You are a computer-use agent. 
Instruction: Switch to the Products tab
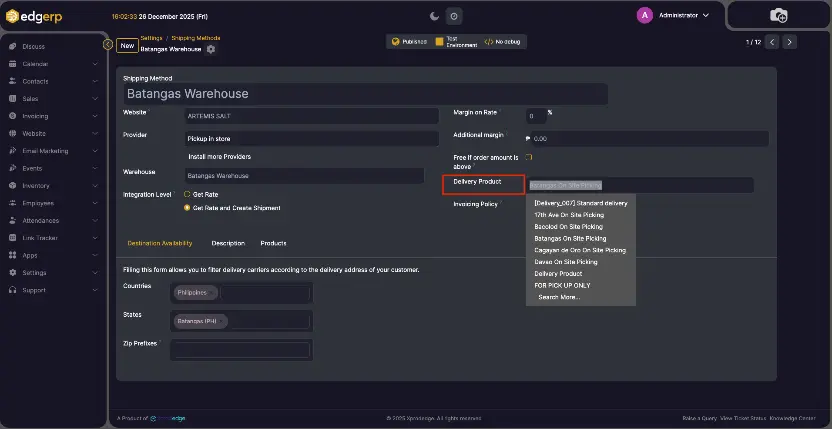[x=273, y=243]
